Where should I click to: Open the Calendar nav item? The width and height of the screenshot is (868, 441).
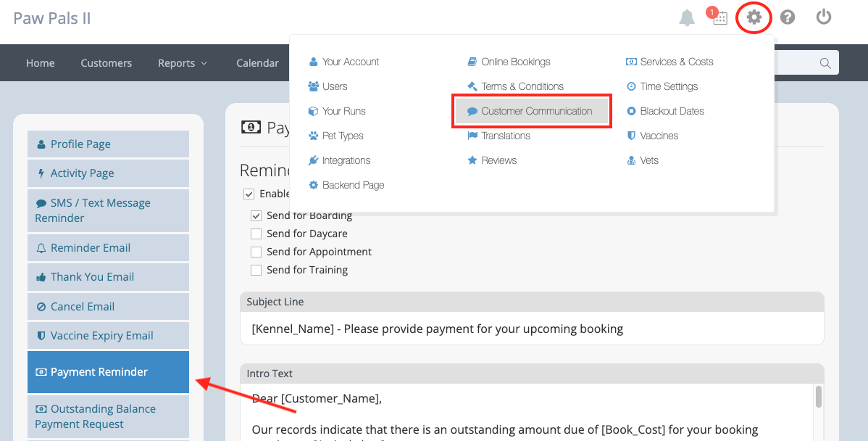257,63
